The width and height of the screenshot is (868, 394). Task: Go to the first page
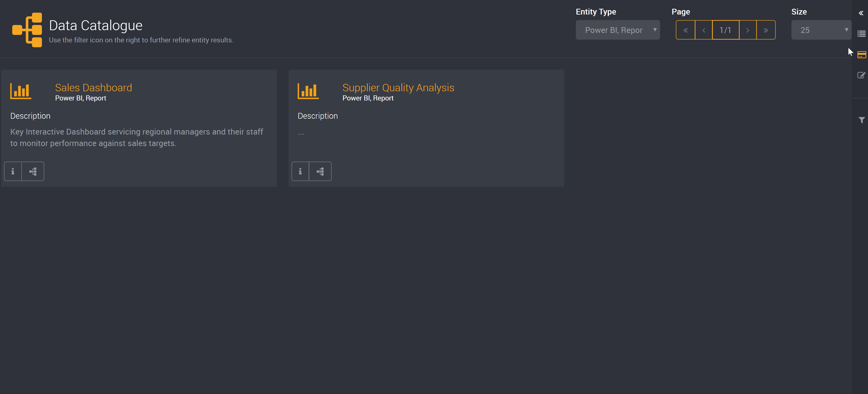pyautogui.click(x=685, y=30)
